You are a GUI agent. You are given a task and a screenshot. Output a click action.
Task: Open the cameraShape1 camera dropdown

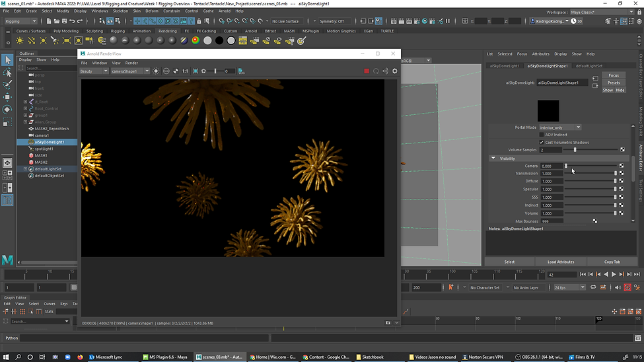point(130,71)
